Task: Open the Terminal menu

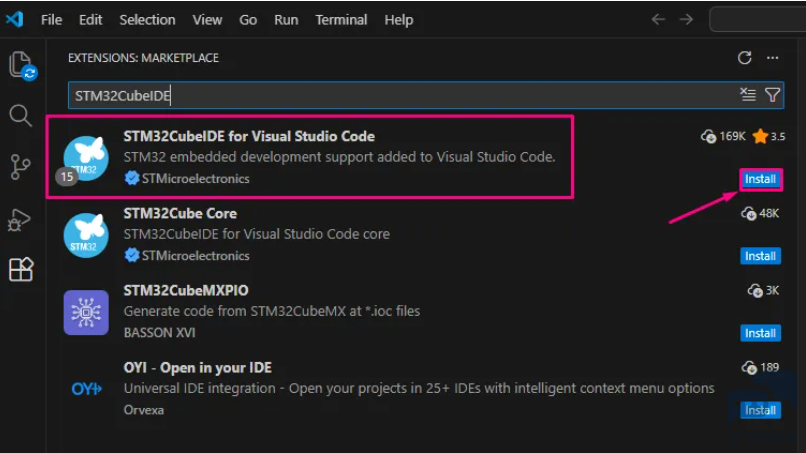Action: tap(341, 20)
